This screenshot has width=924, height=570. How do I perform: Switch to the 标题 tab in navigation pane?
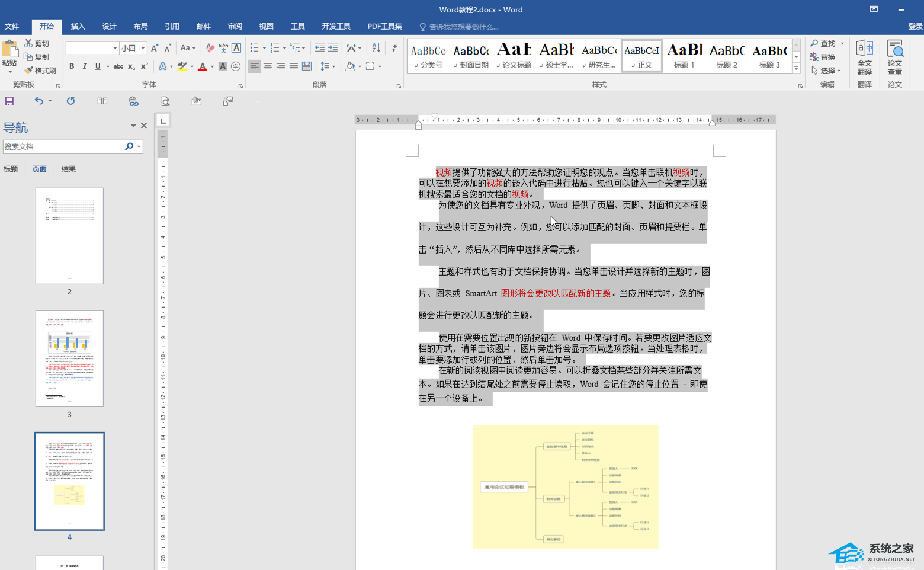point(11,169)
